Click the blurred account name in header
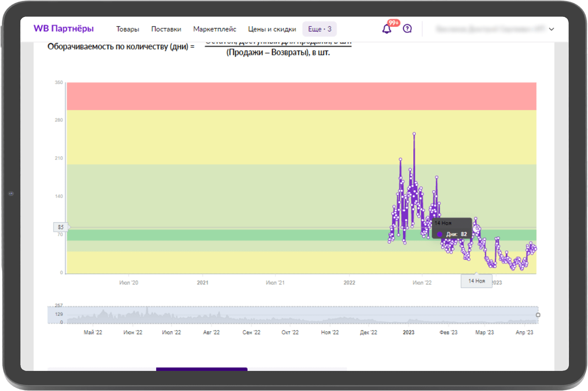 (x=490, y=29)
